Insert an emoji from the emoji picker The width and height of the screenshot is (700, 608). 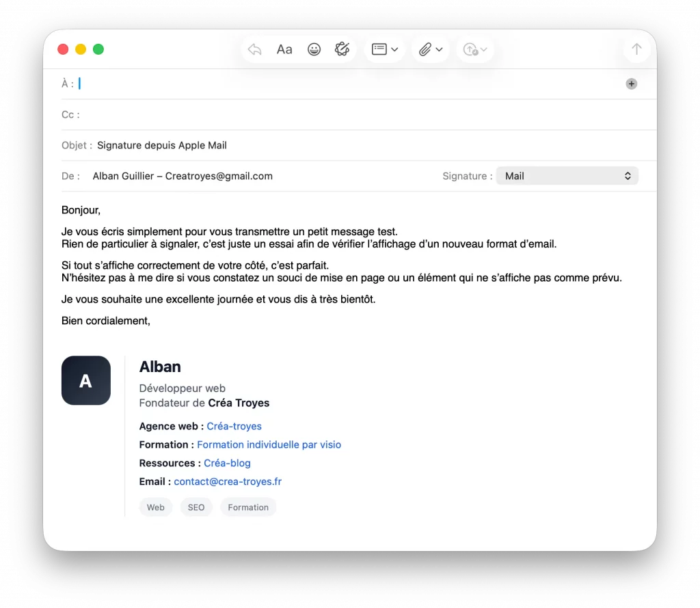click(x=314, y=49)
